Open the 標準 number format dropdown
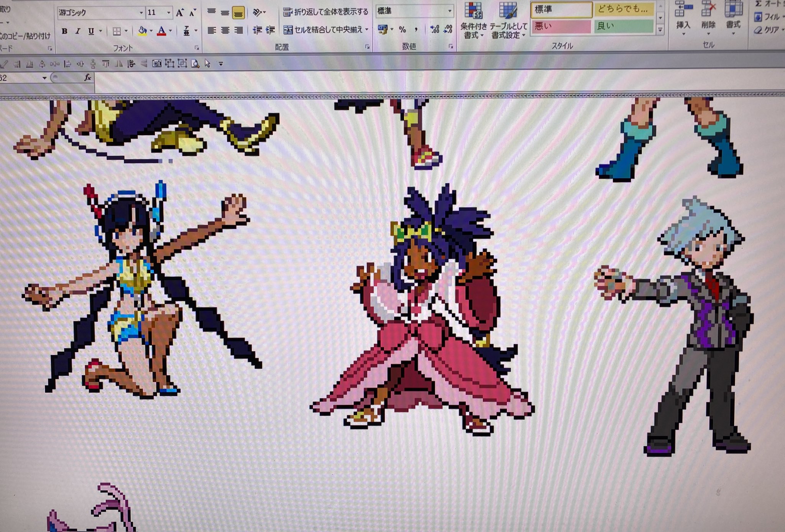The height and width of the screenshot is (532, 785). 450,11
